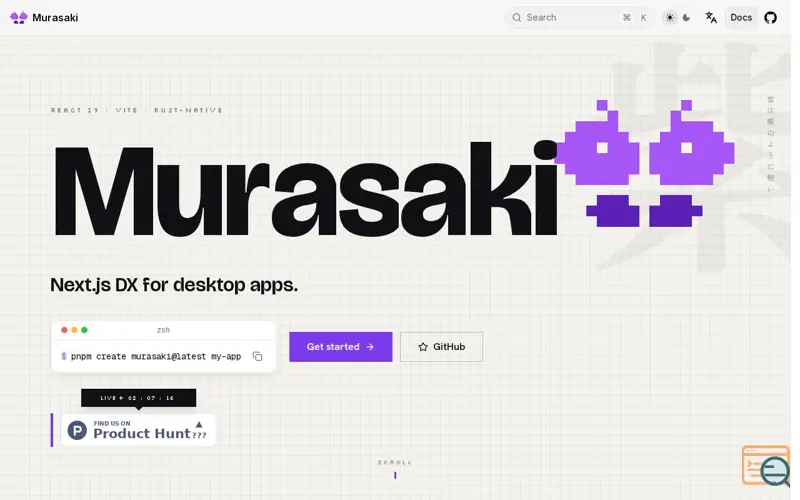800x500 pixels.
Task: Open the language translate icon
Action: 711,17
